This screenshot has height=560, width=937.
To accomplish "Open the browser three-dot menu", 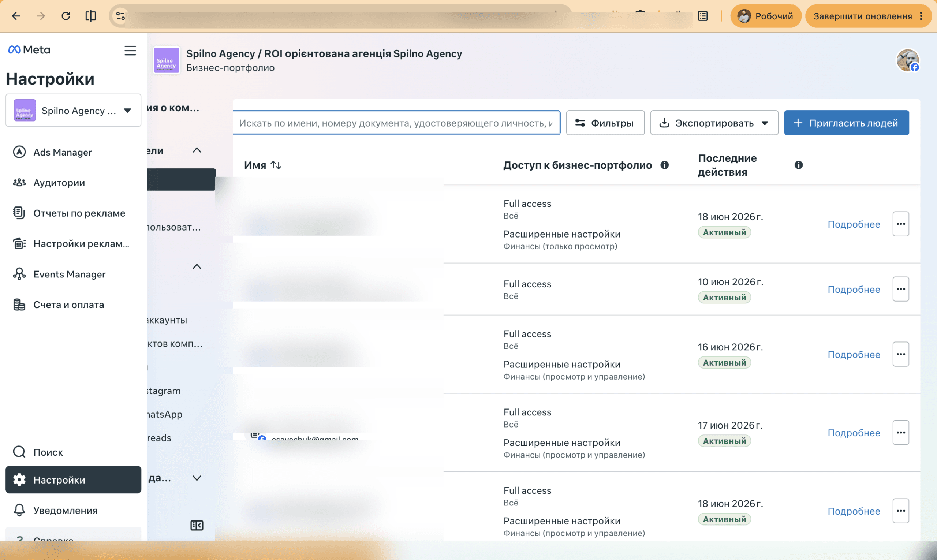I will click(921, 16).
